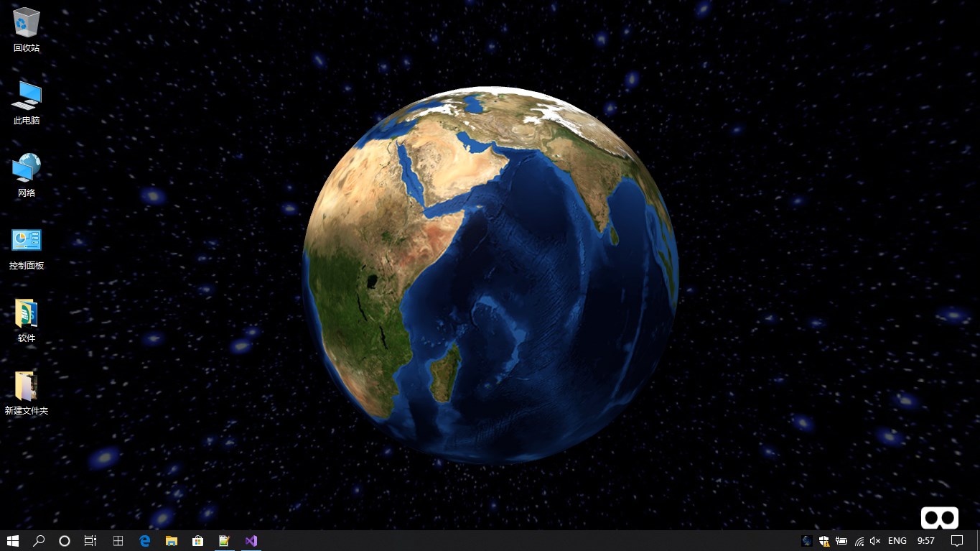This screenshot has width=980, height=551.
Task: Toggle VR mode with the goggles button
Action: pyautogui.click(x=939, y=517)
